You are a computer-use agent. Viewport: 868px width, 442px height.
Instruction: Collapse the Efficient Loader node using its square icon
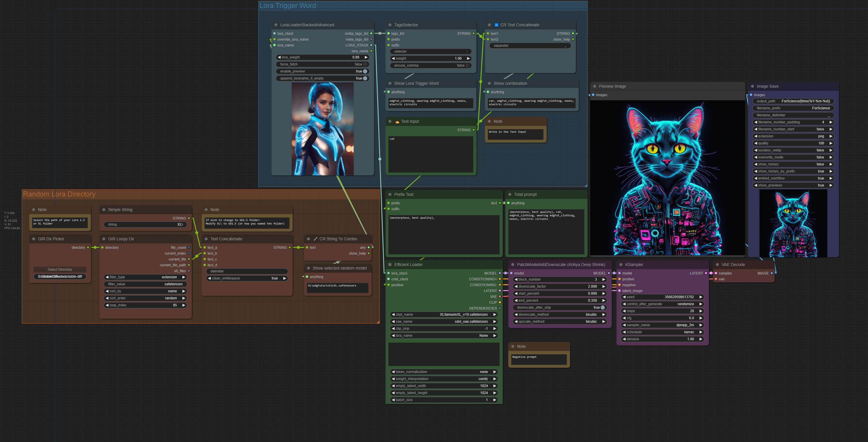[x=390, y=265]
